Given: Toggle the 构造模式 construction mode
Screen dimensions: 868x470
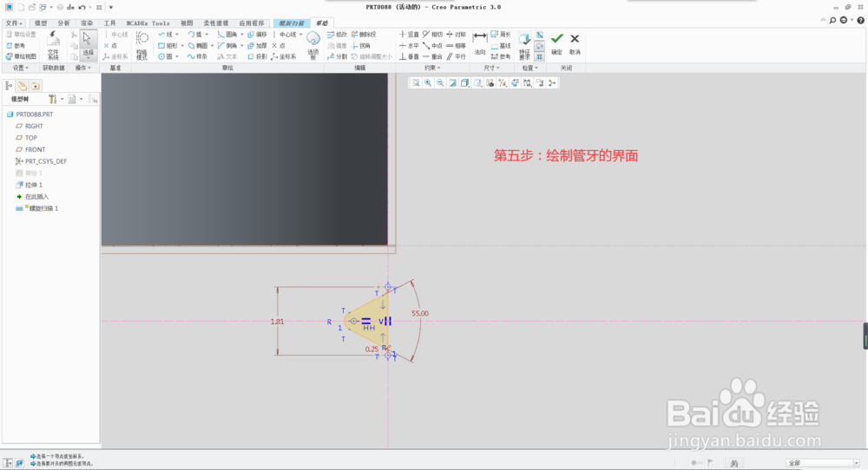Looking at the screenshot, I should click(x=142, y=45).
